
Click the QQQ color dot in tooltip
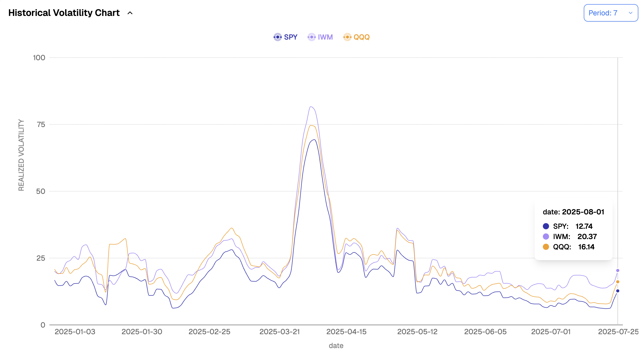[x=546, y=247]
